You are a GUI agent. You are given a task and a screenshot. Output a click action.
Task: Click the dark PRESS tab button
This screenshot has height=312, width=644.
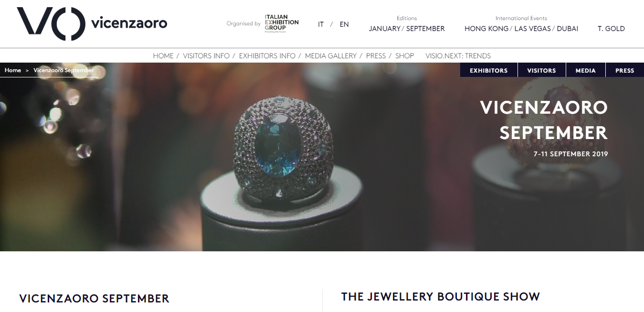pyautogui.click(x=625, y=70)
